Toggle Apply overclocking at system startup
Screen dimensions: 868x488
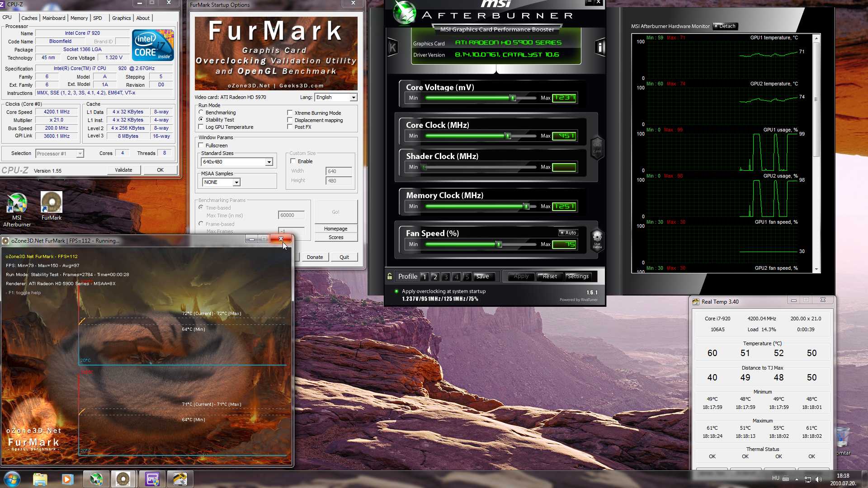pyautogui.click(x=396, y=291)
